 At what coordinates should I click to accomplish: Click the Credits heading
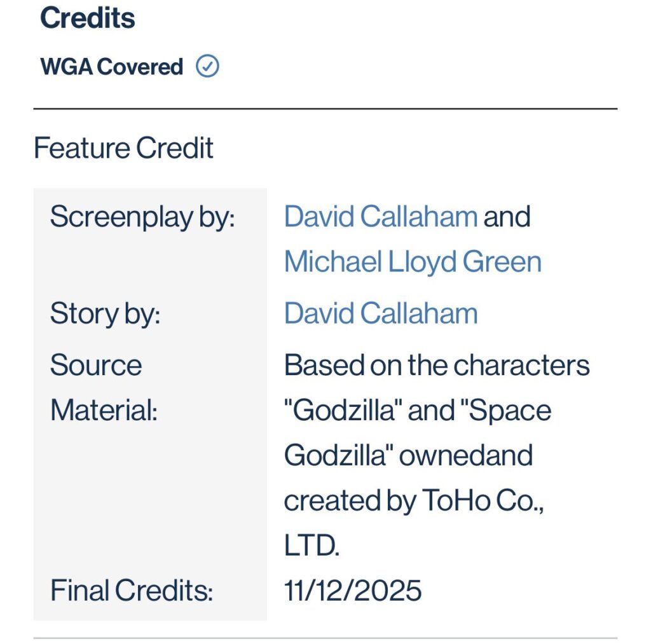point(87,18)
